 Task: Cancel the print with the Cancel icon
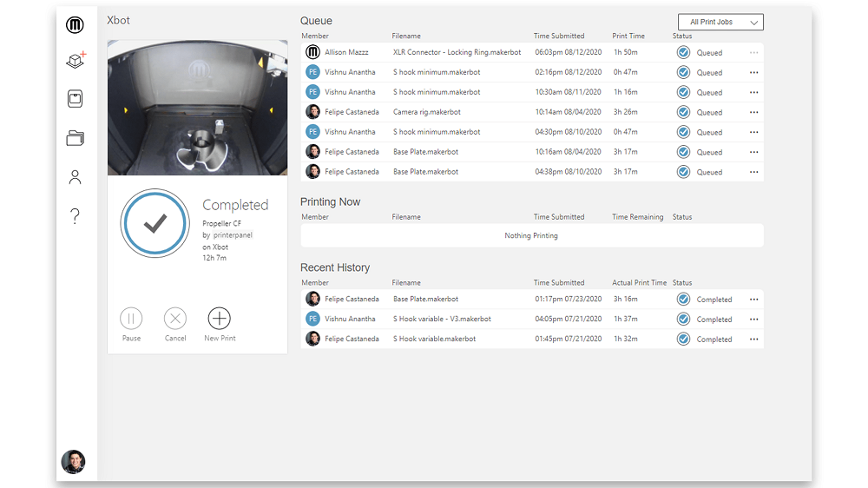tap(175, 319)
